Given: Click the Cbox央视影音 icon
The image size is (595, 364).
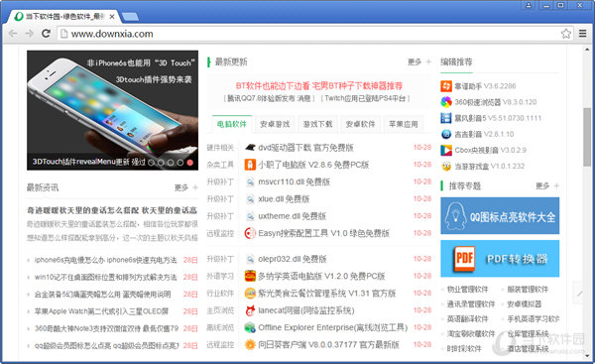Looking at the screenshot, I should (446, 150).
